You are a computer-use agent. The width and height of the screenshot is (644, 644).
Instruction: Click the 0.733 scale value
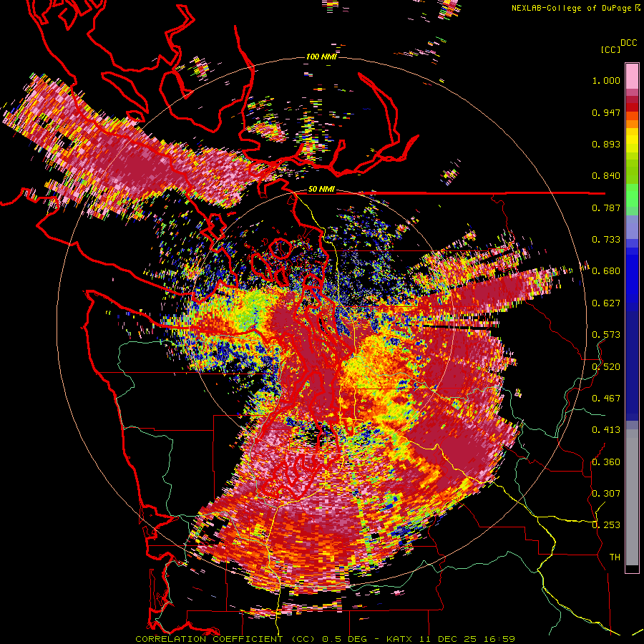point(606,240)
